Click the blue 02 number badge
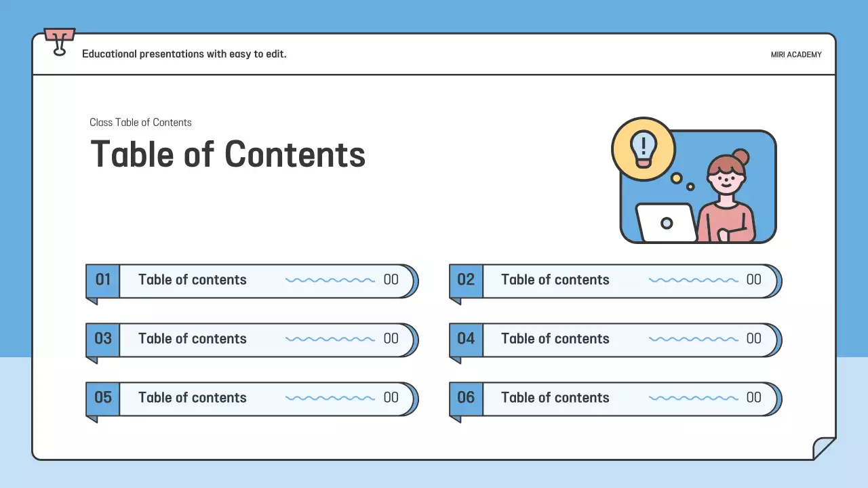The height and width of the screenshot is (488, 868). 466,280
